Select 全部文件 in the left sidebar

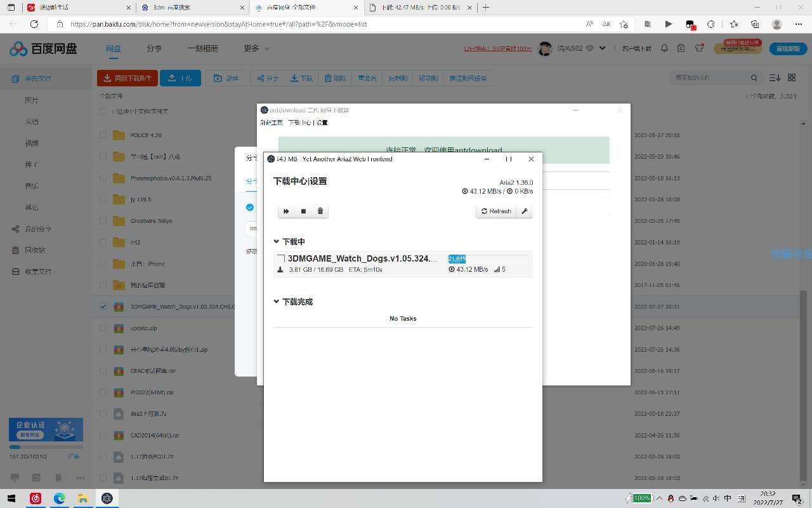(46, 79)
